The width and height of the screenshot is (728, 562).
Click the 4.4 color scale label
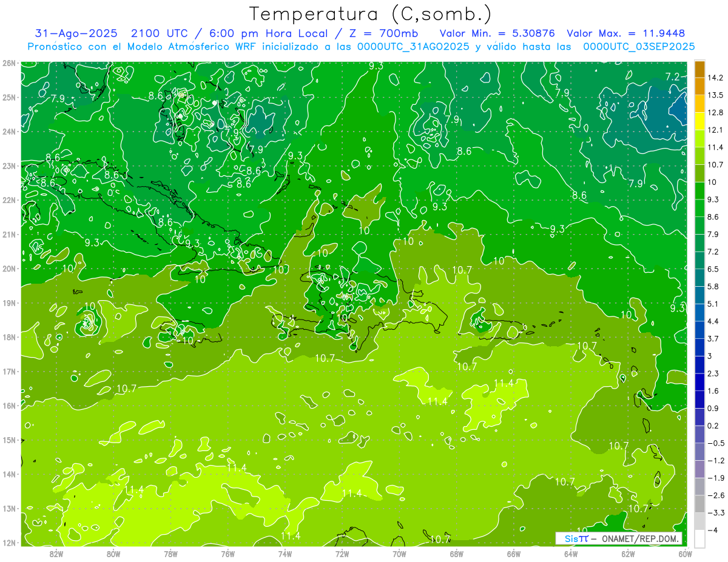pos(715,321)
